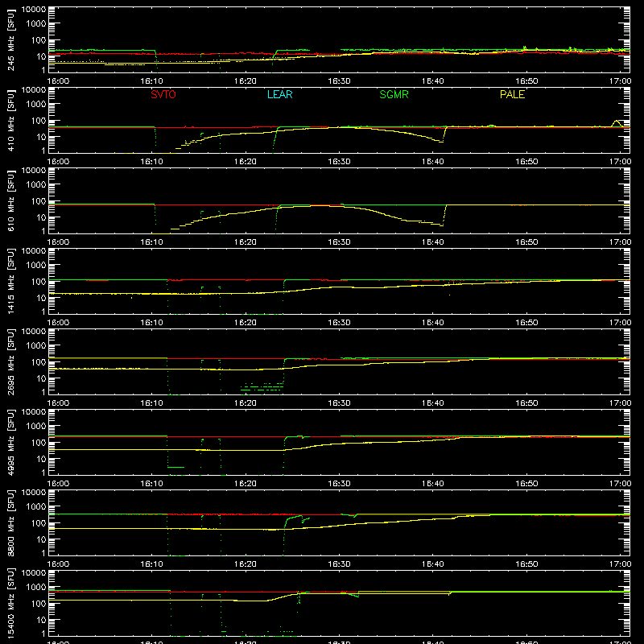Click the 16:00 tick under the 8800 MHz panel

pyautogui.click(x=58, y=564)
